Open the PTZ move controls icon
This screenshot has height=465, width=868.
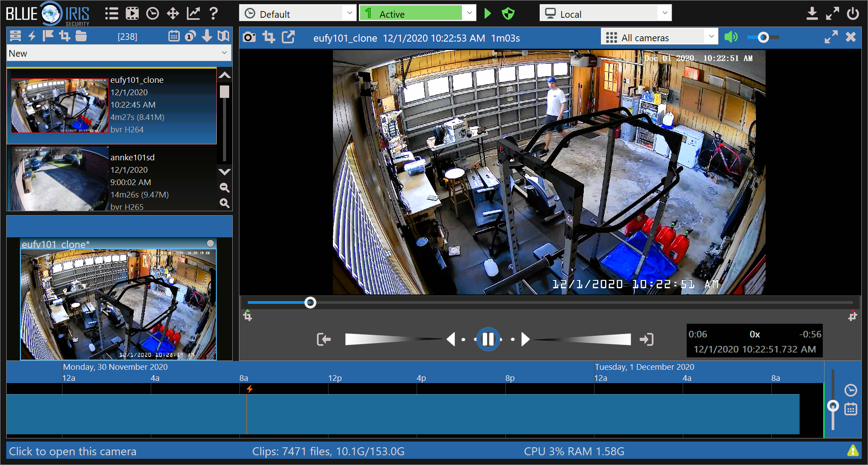(x=173, y=14)
